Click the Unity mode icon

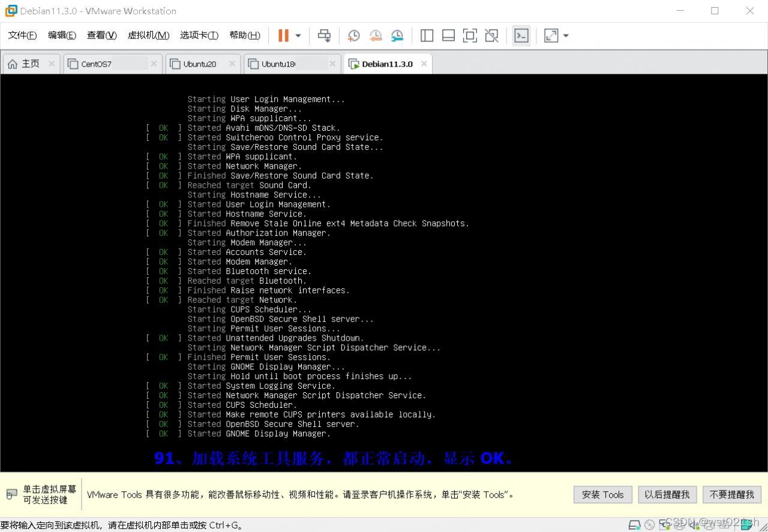click(x=491, y=35)
